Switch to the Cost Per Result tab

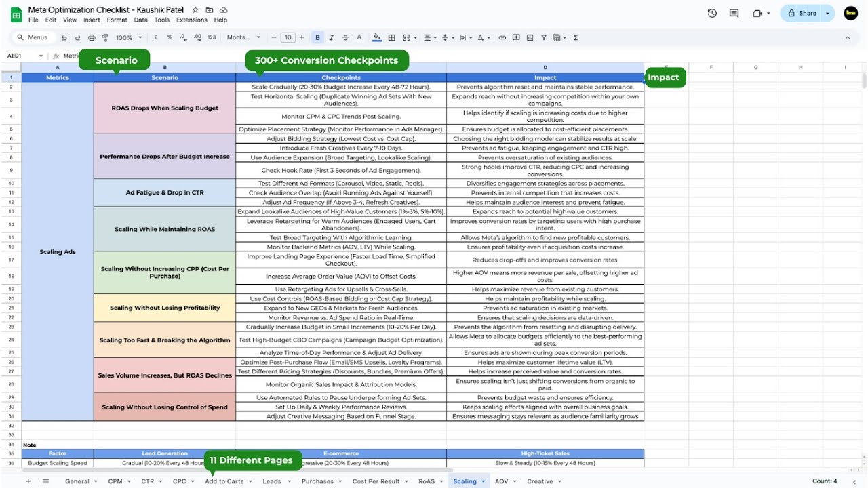coord(376,481)
